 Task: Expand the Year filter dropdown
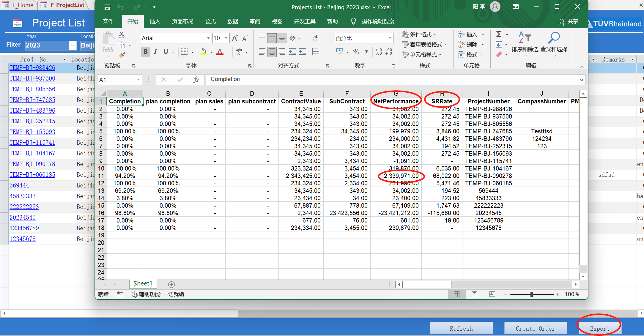(73, 45)
